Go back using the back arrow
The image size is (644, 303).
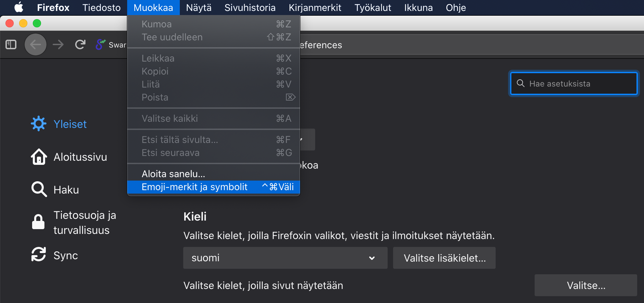click(36, 44)
